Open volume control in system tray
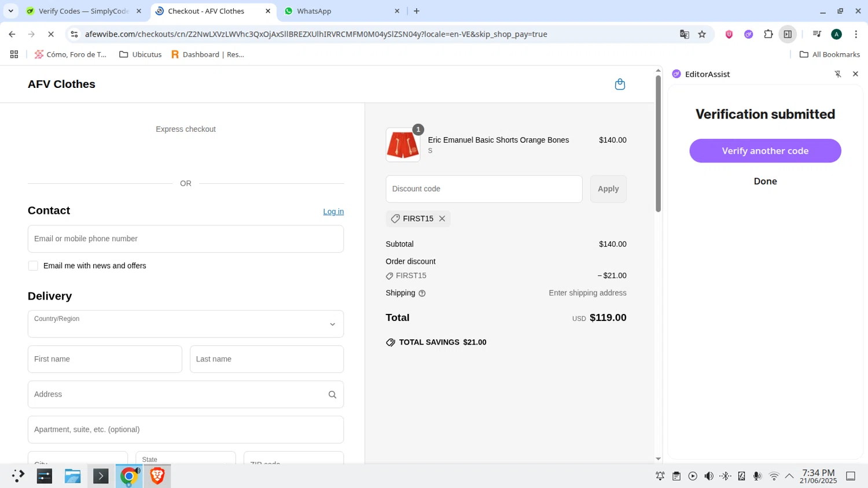This screenshot has height=488, width=868. 709,476
